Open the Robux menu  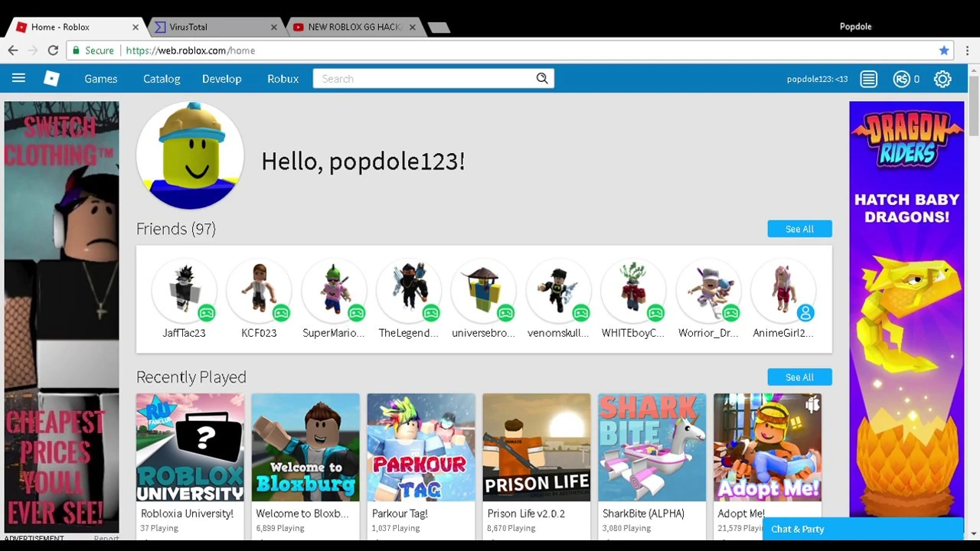pos(283,79)
